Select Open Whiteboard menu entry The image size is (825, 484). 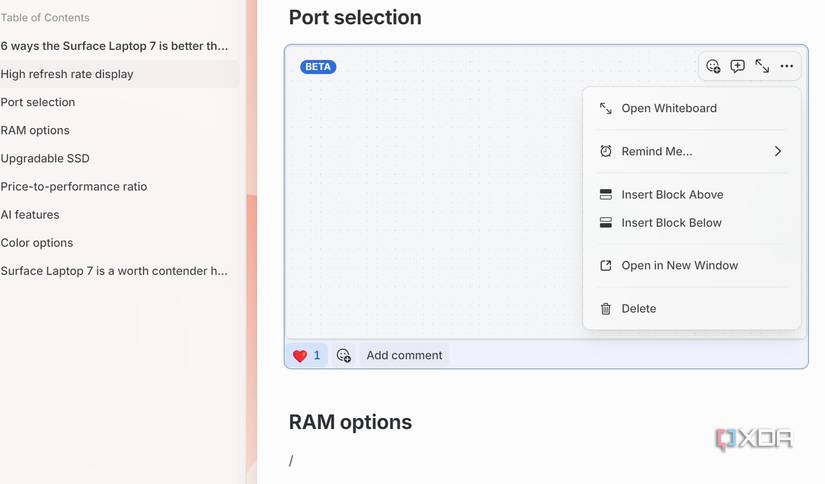tap(692, 108)
